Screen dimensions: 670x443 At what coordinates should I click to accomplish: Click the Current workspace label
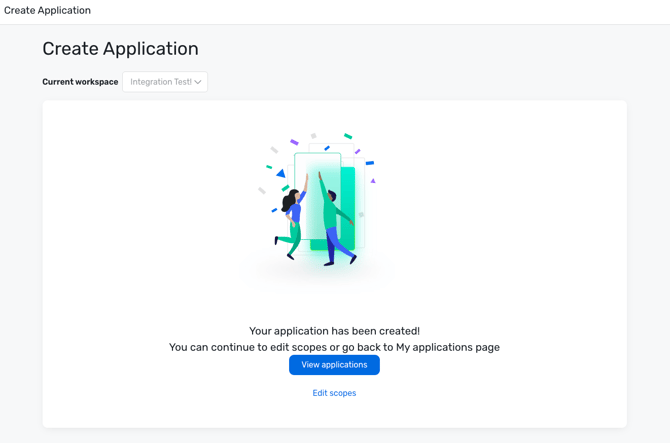[x=80, y=82]
